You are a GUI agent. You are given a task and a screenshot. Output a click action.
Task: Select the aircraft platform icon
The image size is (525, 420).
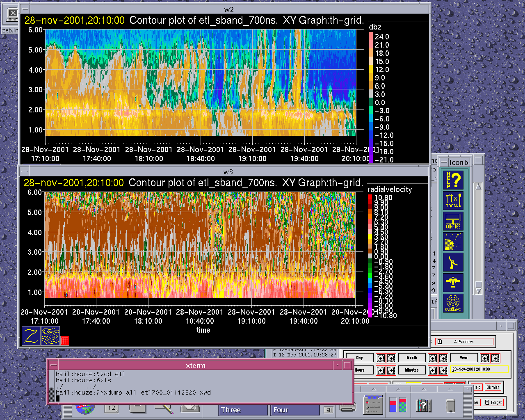pyautogui.click(x=453, y=283)
